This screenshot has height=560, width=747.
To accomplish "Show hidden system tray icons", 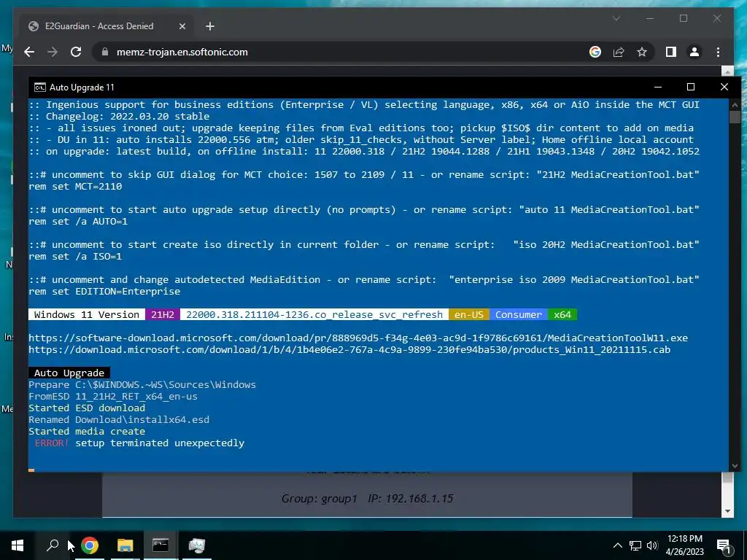I will pyautogui.click(x=617, y=545).
